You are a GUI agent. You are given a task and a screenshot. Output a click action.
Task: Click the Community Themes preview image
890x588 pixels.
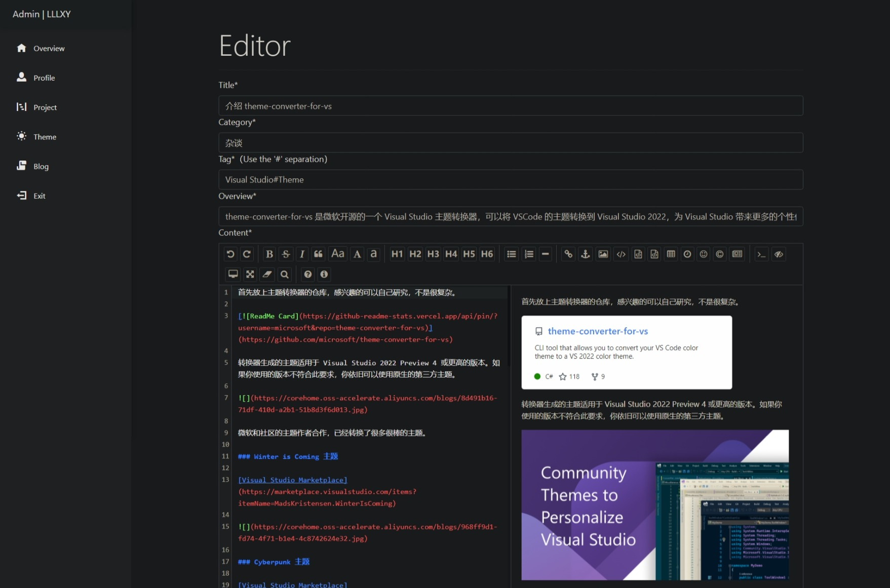coord(654,504)
